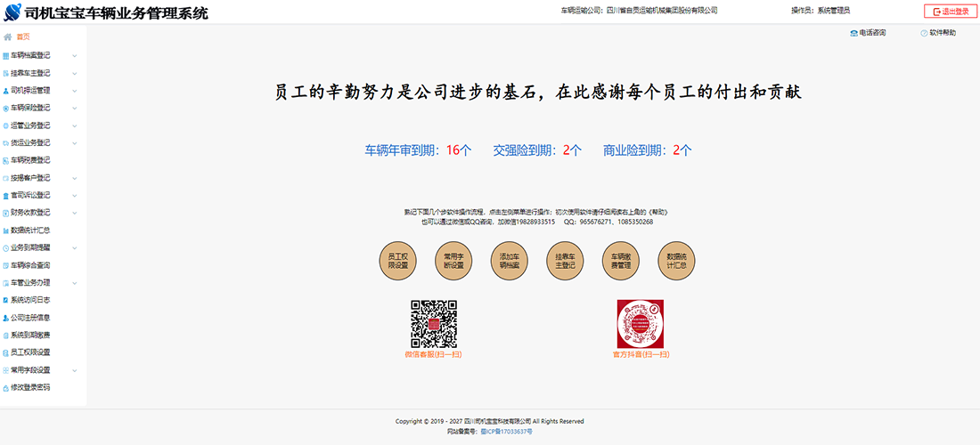This screenshot has width=980, height=445.
Task: Click the icon beside 运管业务登记
Action: pos(5,125)
